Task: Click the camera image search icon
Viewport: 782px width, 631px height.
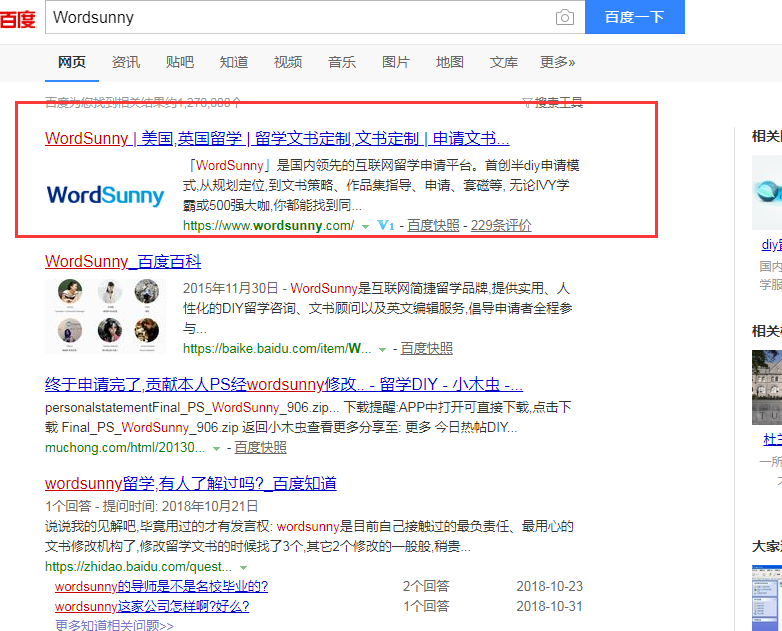Action: [565, 18]
